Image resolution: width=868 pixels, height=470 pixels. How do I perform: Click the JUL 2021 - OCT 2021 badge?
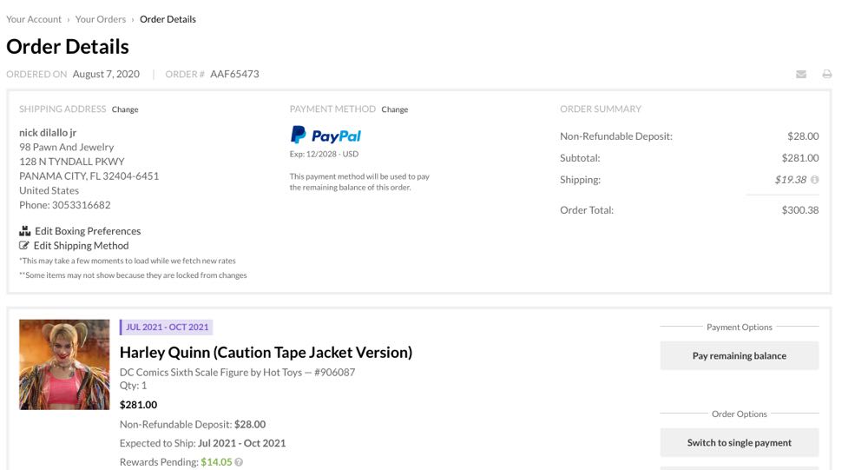click(167, 328)
